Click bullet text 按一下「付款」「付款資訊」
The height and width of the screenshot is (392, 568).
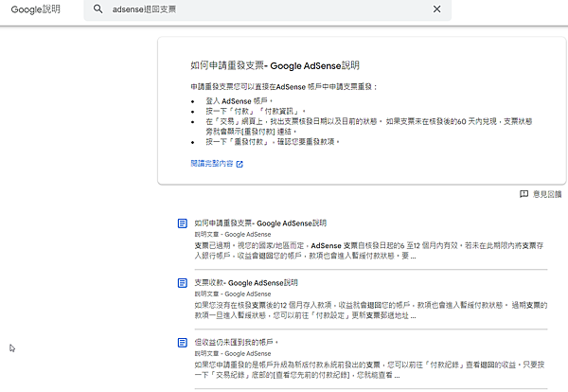256,111
